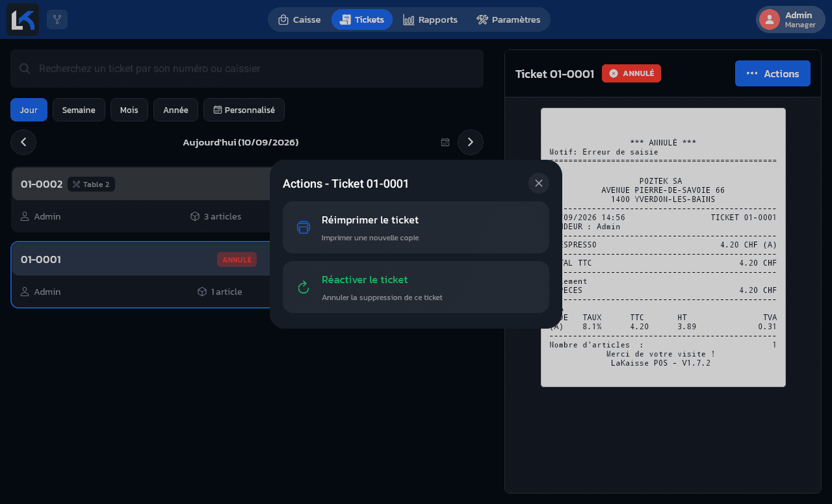Image resolution: width=832 pixels, height=504 pixels.
Task: Select the Mois period filter
Action: point(129,110)
